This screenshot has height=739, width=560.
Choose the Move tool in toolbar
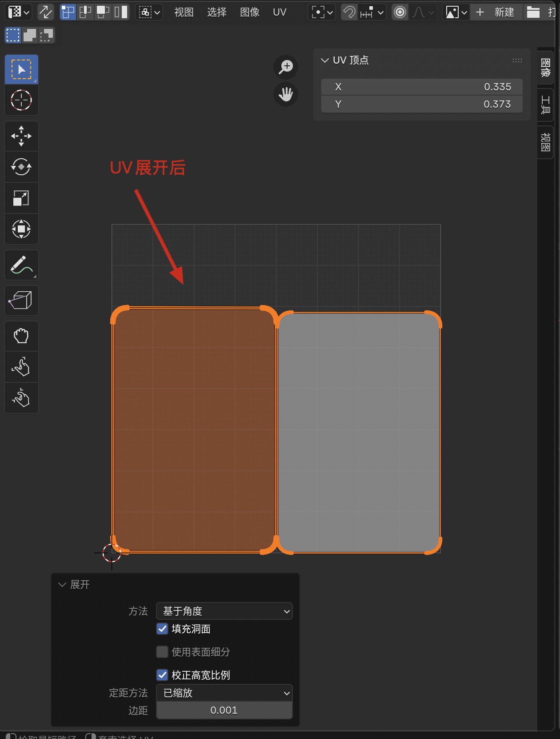(x=21, y=136)
